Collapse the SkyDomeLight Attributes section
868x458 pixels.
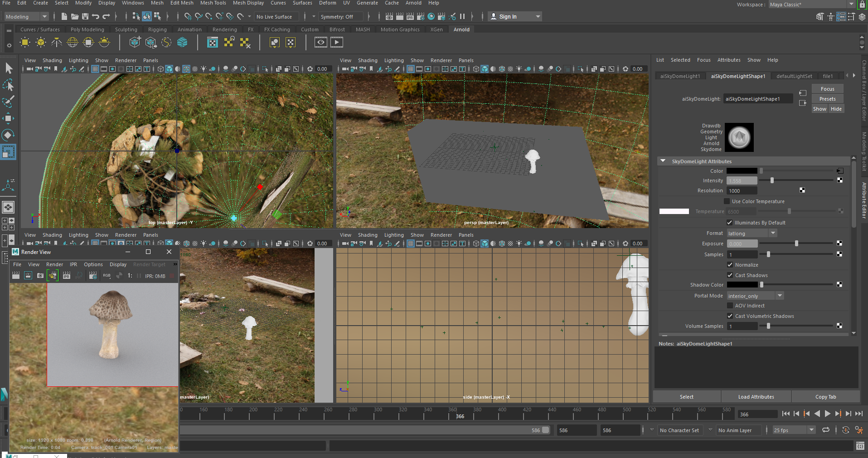point(663,161)
